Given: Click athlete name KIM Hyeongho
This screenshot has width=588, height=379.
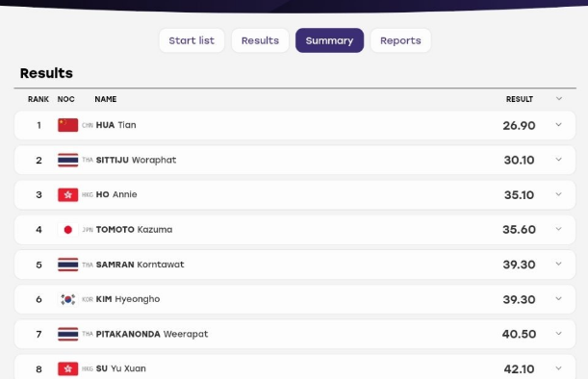Looking at the screenshot, I should click(128, 299).
